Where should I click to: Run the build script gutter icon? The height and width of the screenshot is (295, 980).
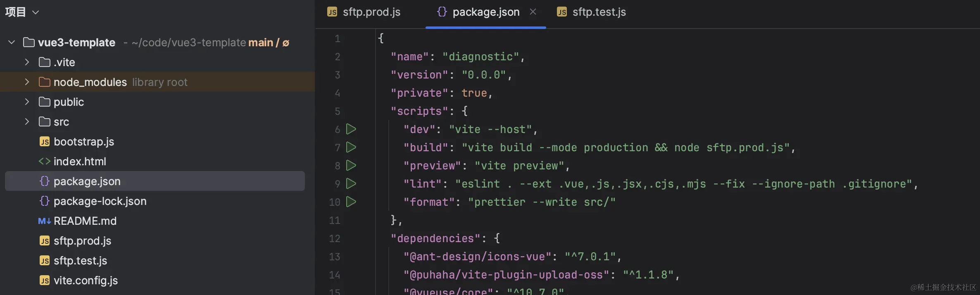click(351, 147)
